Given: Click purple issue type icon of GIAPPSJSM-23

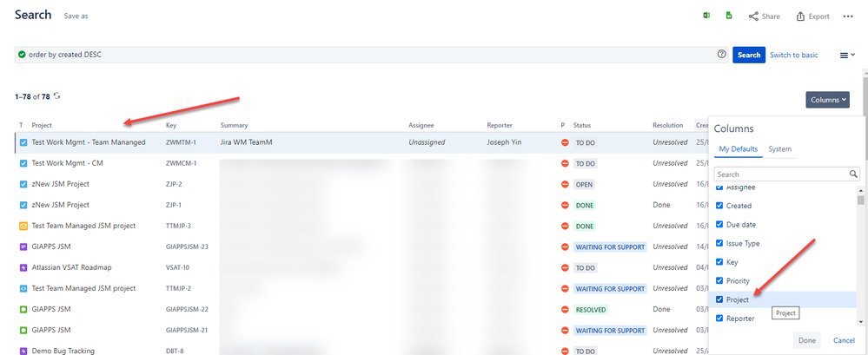Looking at the screenshot, I should 23,247.
